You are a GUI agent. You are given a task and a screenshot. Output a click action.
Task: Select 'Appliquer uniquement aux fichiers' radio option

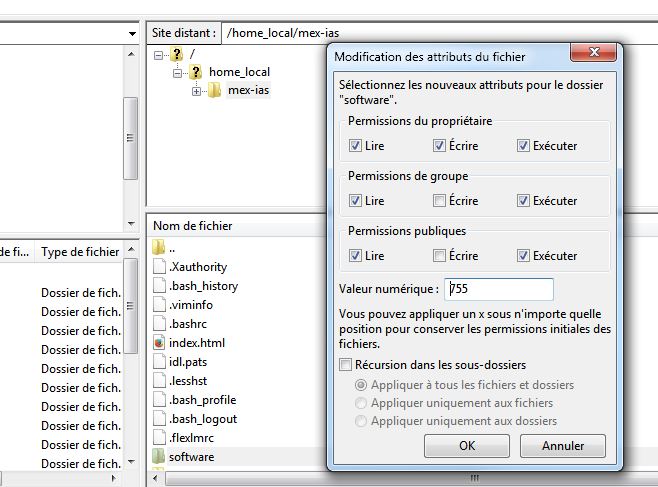[361, 403]
